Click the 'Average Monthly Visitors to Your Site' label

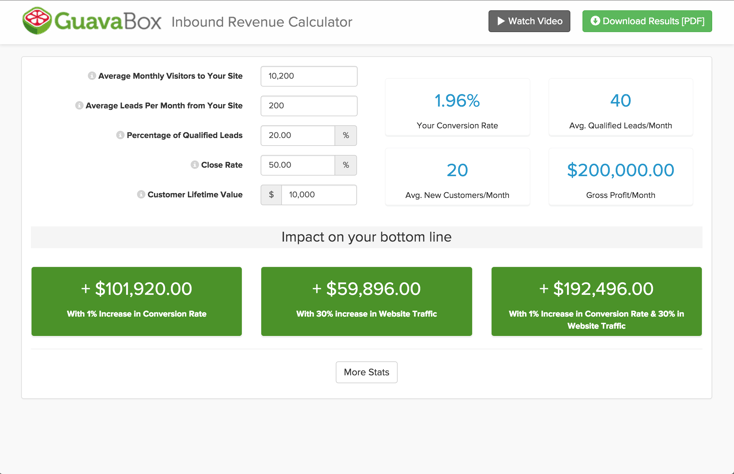(170, 76)
